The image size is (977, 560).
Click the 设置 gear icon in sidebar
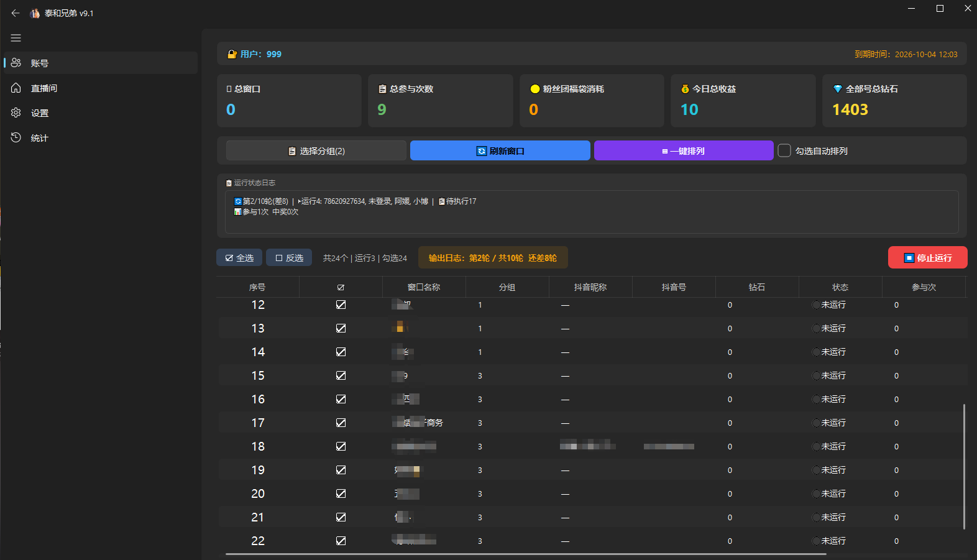(16, 112)
